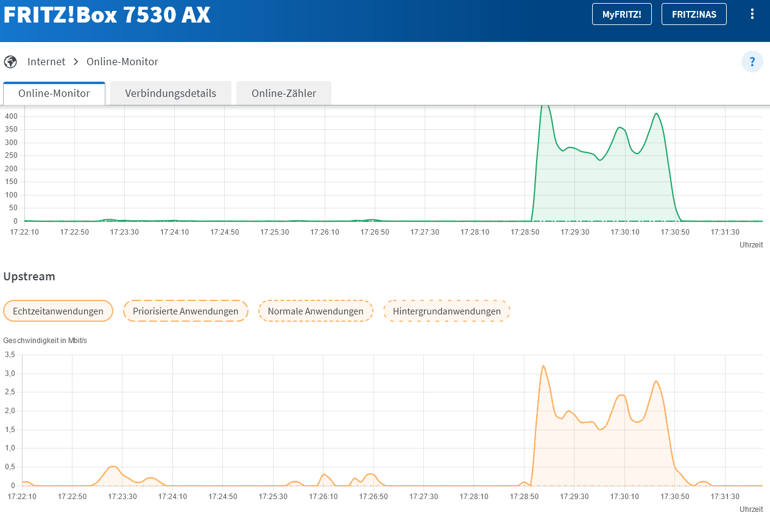770x532 pixels.
Task: Click the FRITZ!Box 7530 AX title logo
Action: 107,15
